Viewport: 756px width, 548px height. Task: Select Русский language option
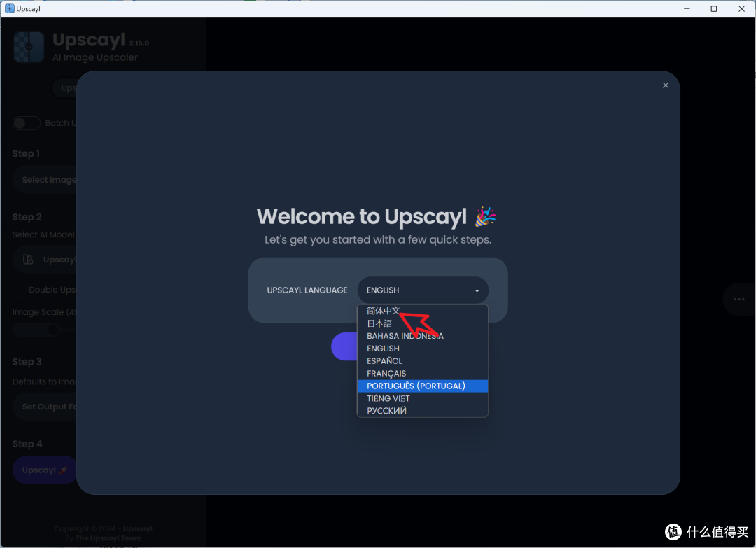coord(422,411)
